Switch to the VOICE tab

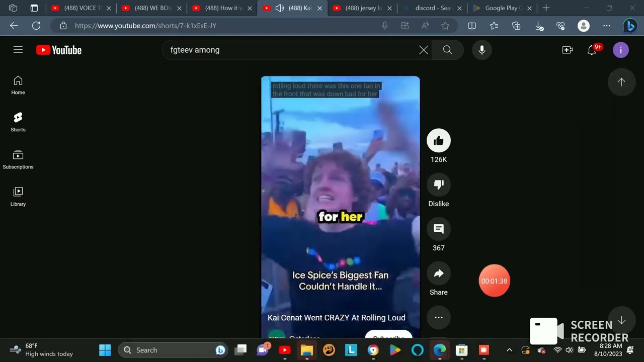pyautogui.click(x=80, y=8)
